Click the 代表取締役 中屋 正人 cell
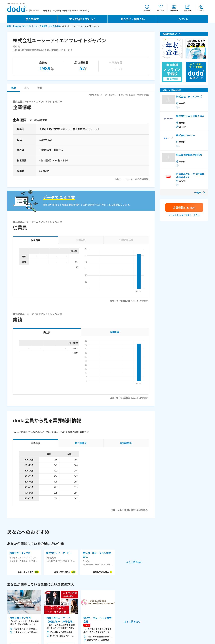Viewport: 215px width, 644px height. 92,150
